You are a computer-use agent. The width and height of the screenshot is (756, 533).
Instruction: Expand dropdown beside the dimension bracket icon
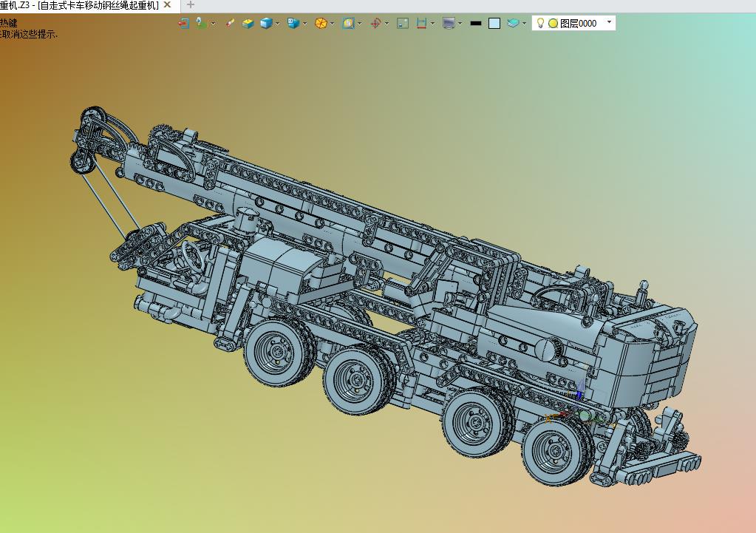point(432,24)
